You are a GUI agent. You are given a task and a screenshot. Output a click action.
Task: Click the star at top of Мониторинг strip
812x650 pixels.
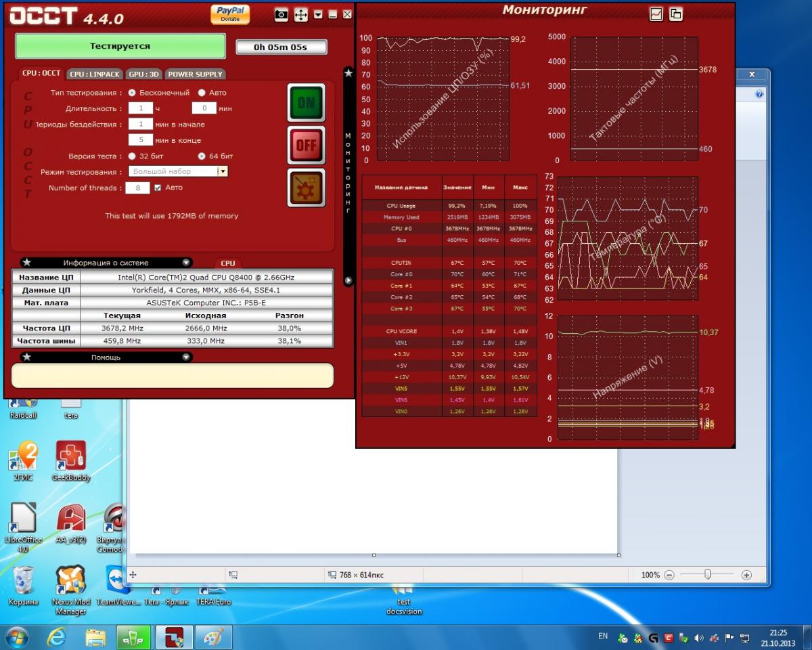[x=348, y=72]
